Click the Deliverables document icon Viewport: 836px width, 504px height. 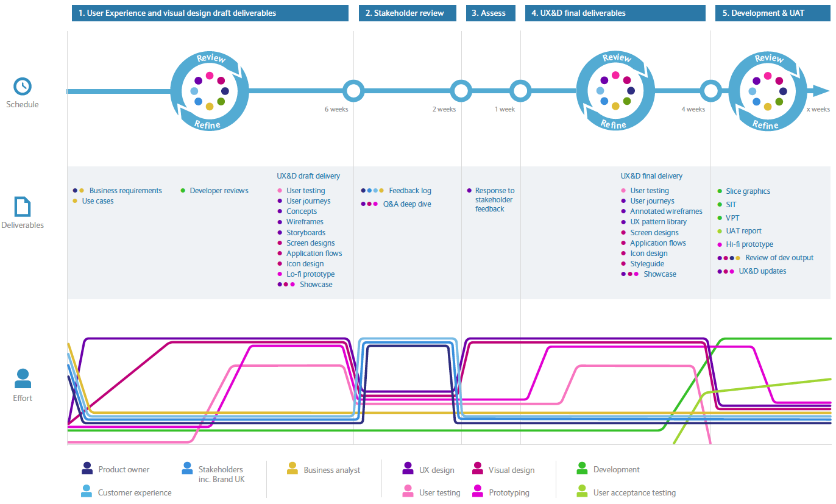[x=23, y=207]
